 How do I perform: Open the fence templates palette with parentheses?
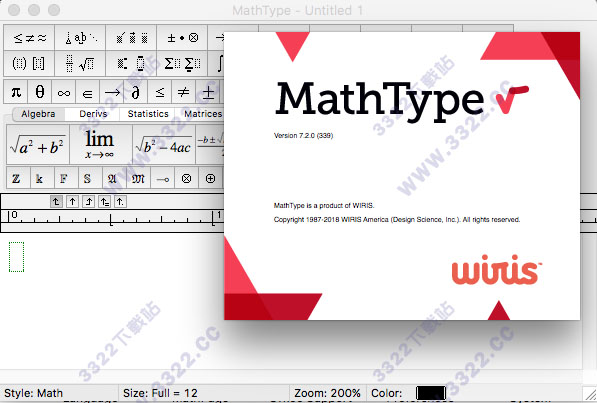tap(29, 63)
